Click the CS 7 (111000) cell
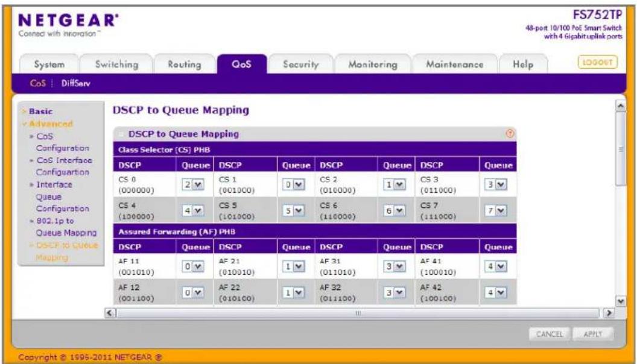This screenshot has width=637, height=364. (447, 211)
